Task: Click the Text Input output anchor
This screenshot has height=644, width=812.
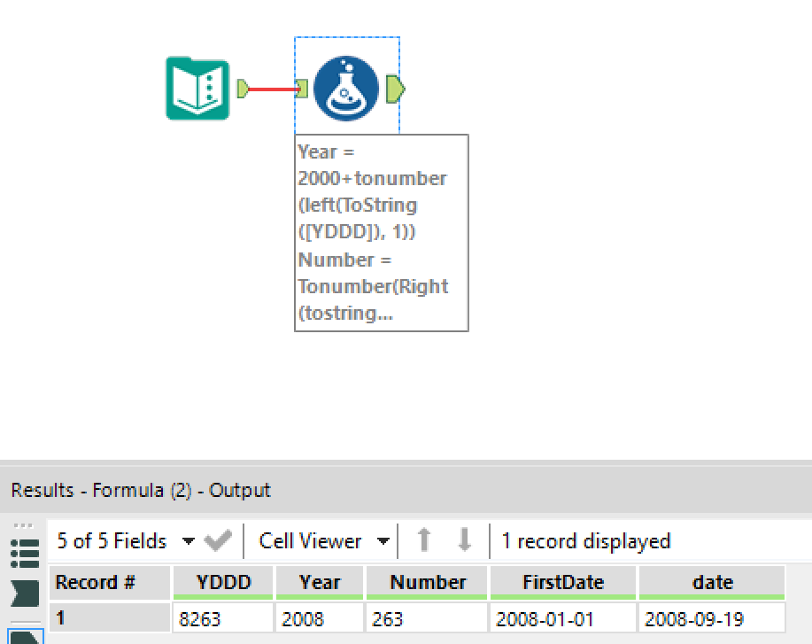Action: tap(244, 89)
